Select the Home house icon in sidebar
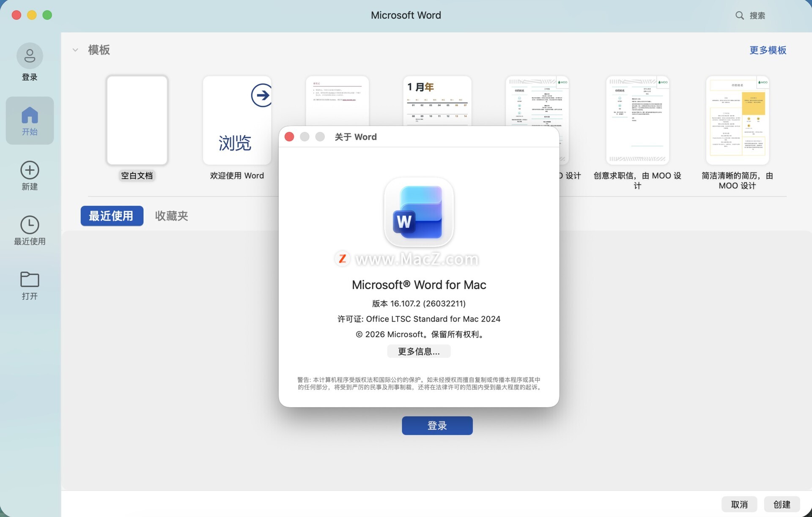 coord(30,115)
